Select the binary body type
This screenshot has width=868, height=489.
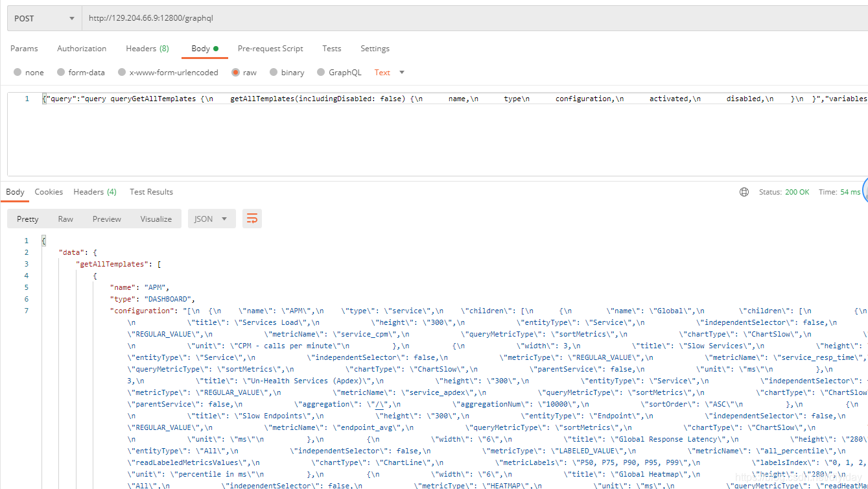point(287,73)
